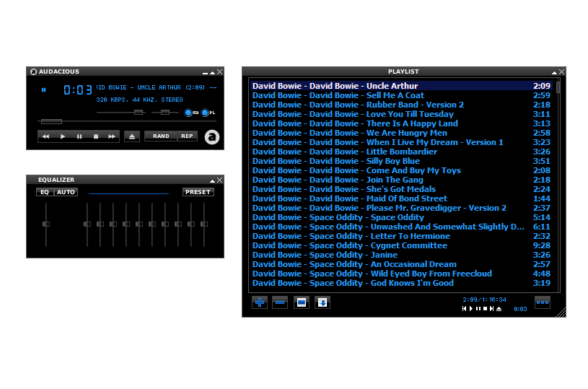Click the scrolling song title 'UNCLE ARTHUR'
The image size is (588, 389).
click(159, 87)
